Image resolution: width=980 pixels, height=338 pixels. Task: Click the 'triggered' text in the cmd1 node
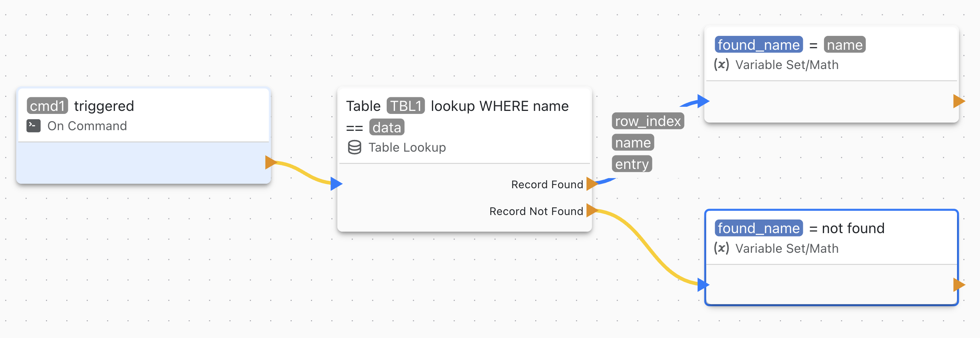(104, 106)
